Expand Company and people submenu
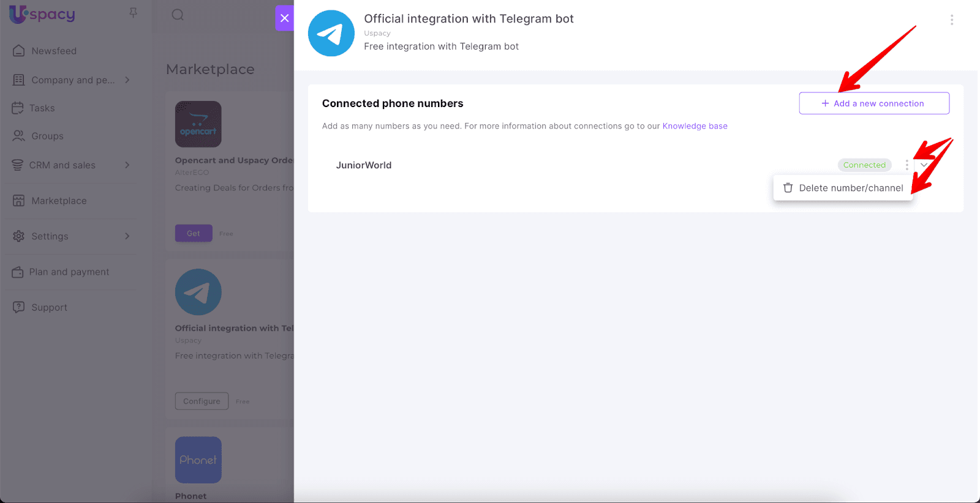 tap(127, 80)
